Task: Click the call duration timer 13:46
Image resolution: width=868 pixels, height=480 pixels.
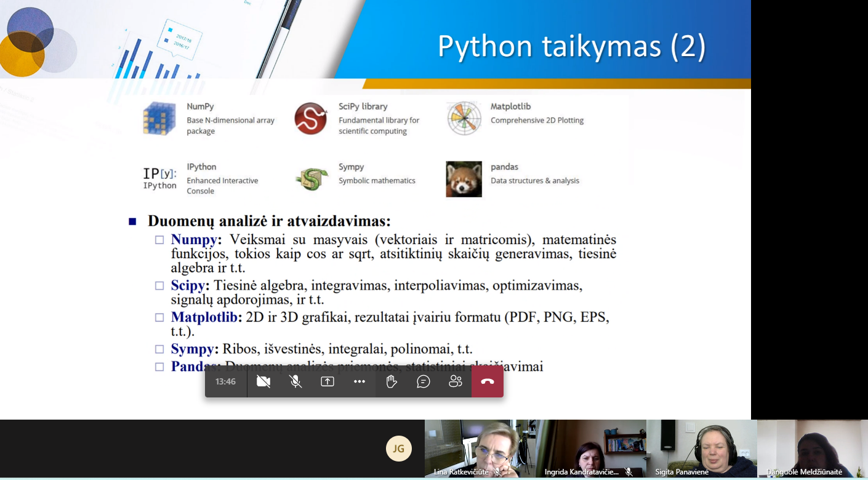Action: coord(226,381)
